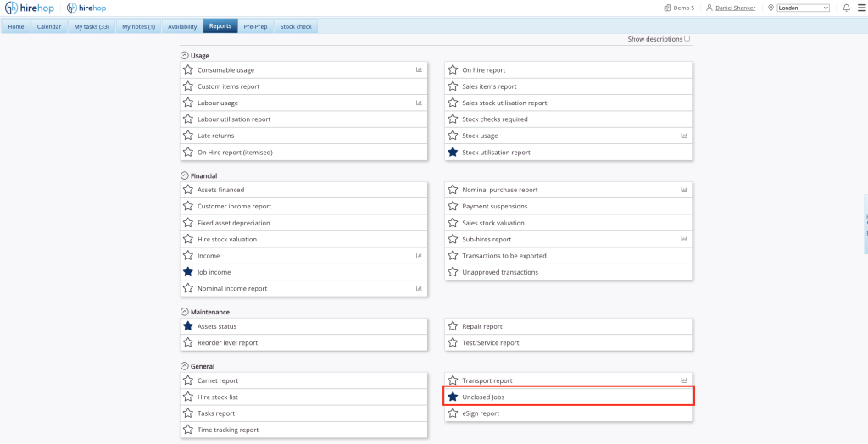Unstar the Unclosed Jobs report
Viewport: 868px width, 444px height.
[453, 397]
